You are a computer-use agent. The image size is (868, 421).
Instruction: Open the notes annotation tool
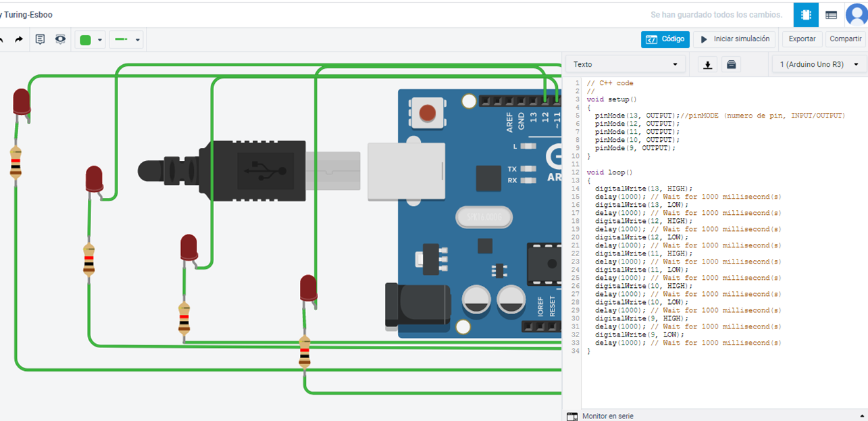[x=40, y=39]
